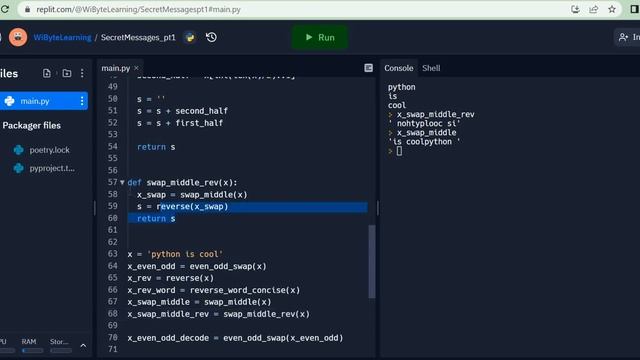640x360 pixels.
Task: Click editor vertical scrollbar thumb
Action: point(372,261)
